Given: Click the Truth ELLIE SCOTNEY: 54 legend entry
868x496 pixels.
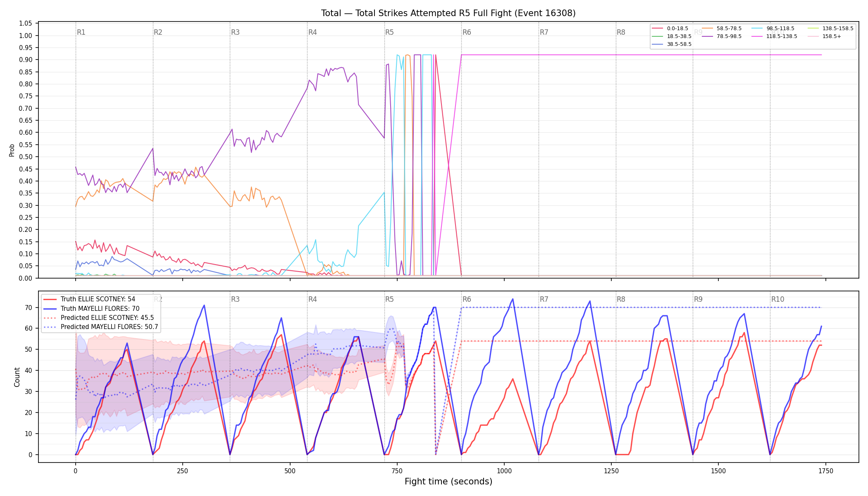Looking at the screenshot, I should click(89, 299).
